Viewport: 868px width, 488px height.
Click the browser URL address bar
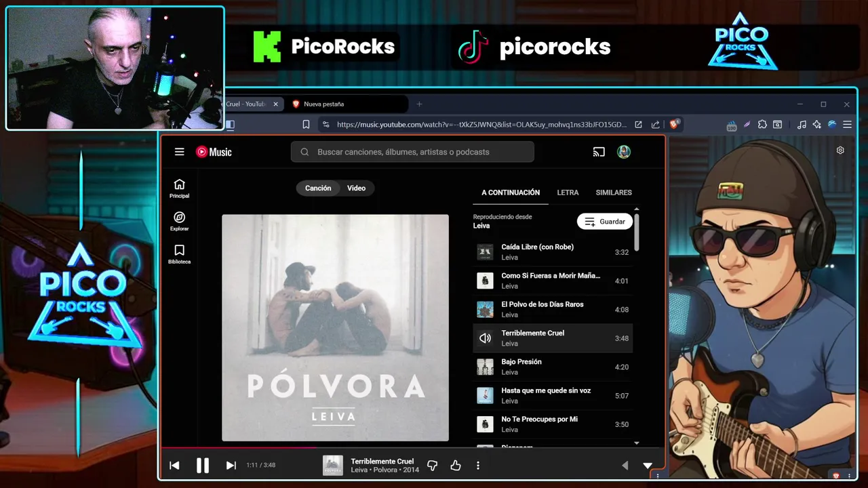pyautogui.click(x=481, y=125)
